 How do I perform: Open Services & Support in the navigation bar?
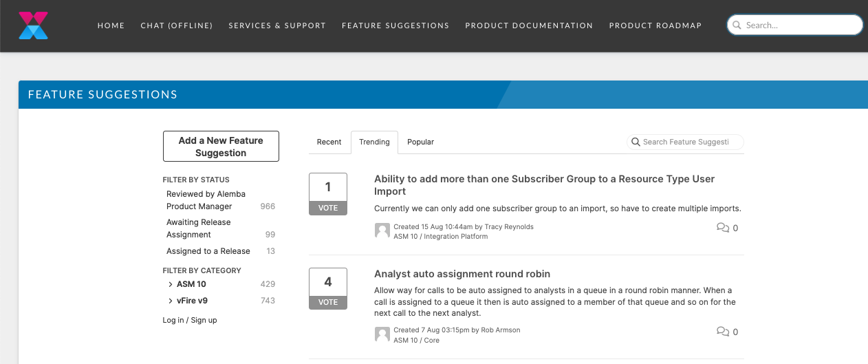coord(277,25)
